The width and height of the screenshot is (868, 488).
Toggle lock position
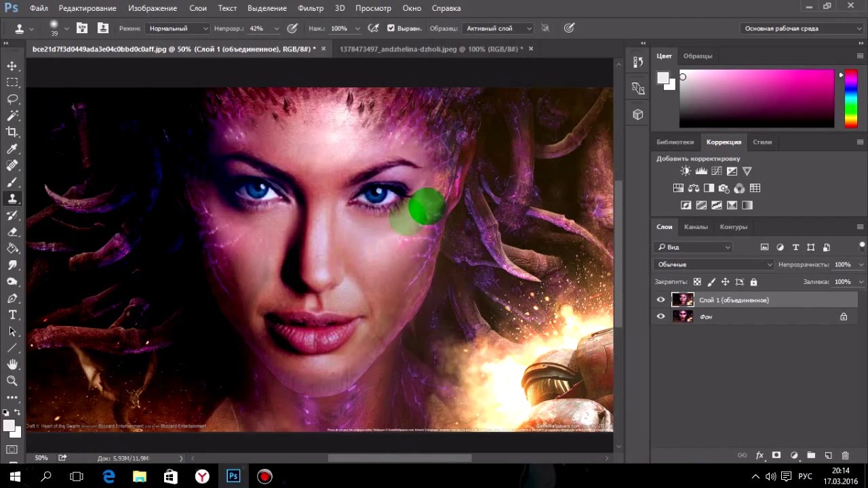[x=725, y=282]
